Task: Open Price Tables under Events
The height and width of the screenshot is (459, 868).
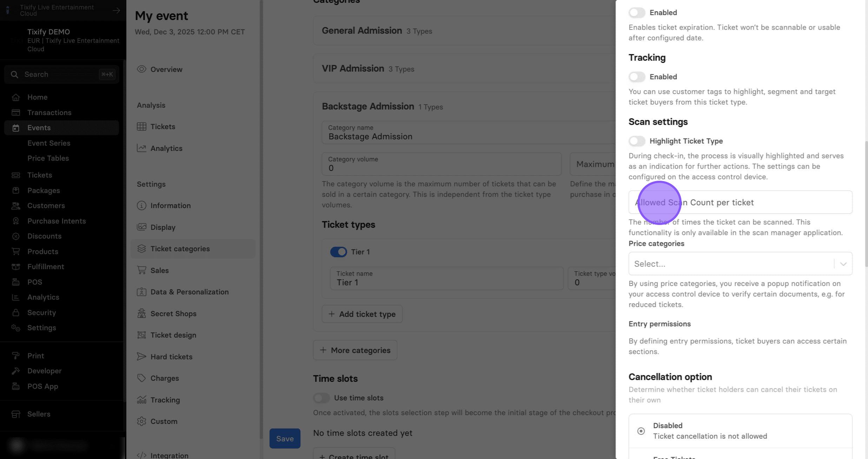Action: [48, 158]
